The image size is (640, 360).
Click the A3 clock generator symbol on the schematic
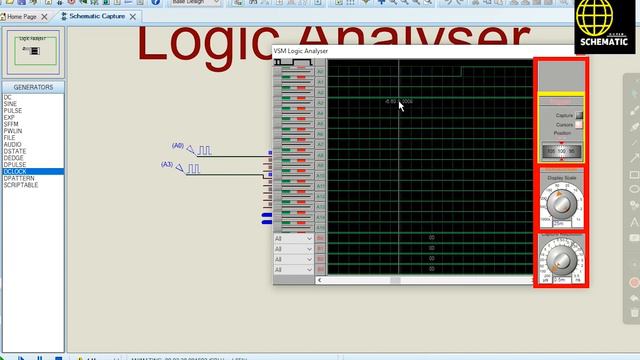tap(188, 168)
